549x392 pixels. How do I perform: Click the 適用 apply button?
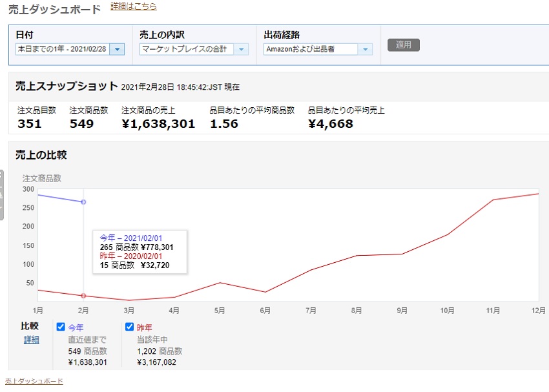(x=403, y=45)
